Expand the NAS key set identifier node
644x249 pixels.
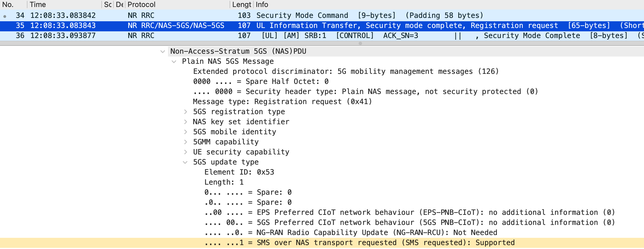185,122
